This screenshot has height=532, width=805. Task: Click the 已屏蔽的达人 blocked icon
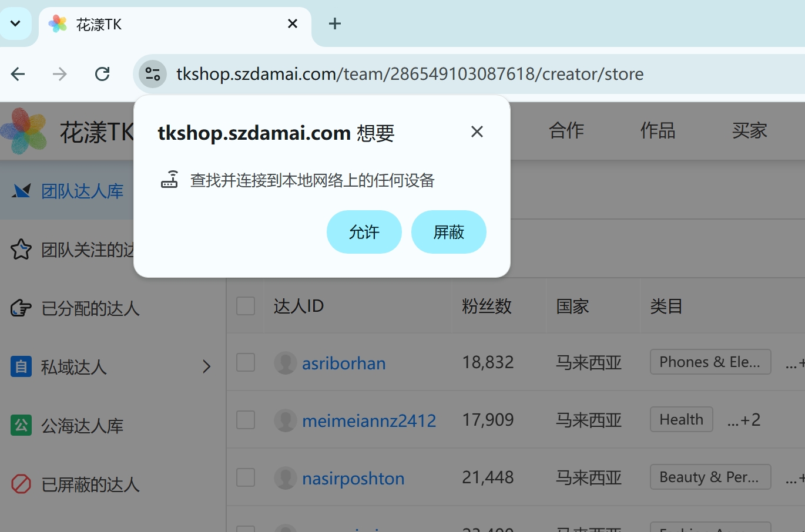point(21,484)
